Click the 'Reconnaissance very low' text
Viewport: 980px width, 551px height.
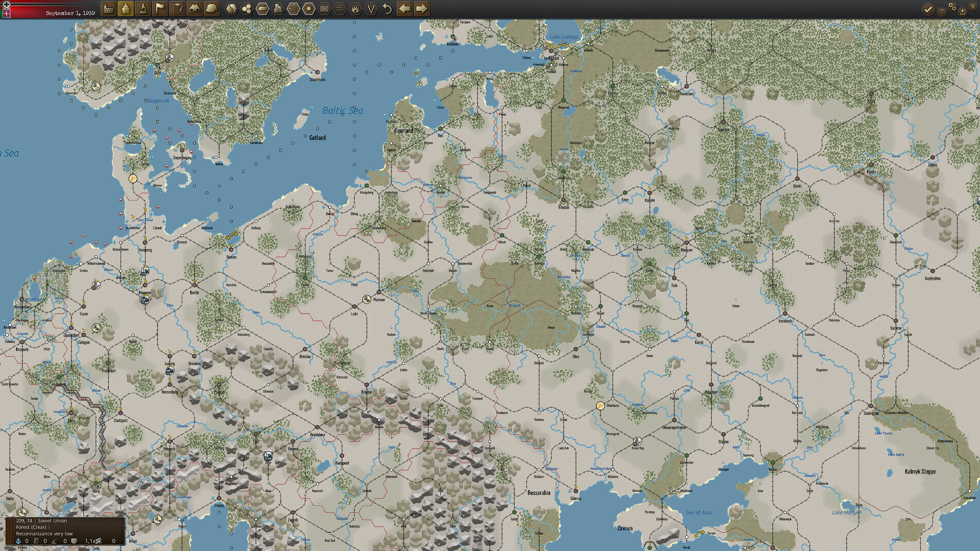pos(44,534)
